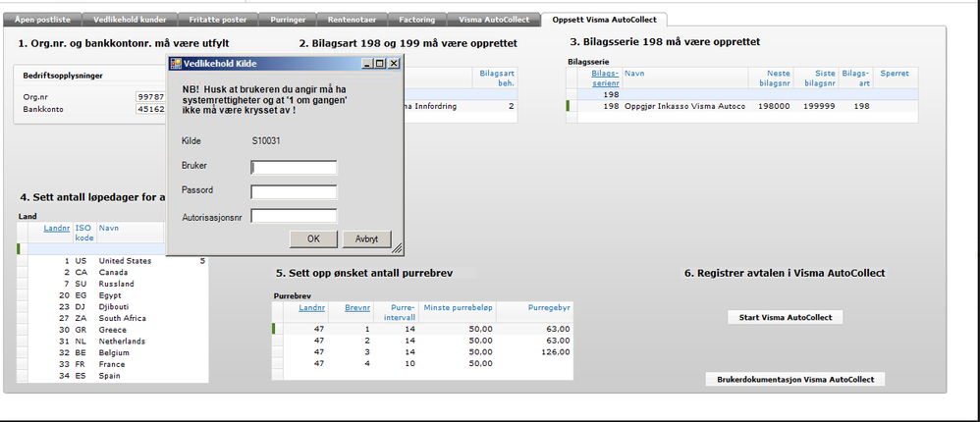Close the Vedlikehold Kilde dialog
The width and height of the screenshot is (980, 422).
tap(394, 64)
